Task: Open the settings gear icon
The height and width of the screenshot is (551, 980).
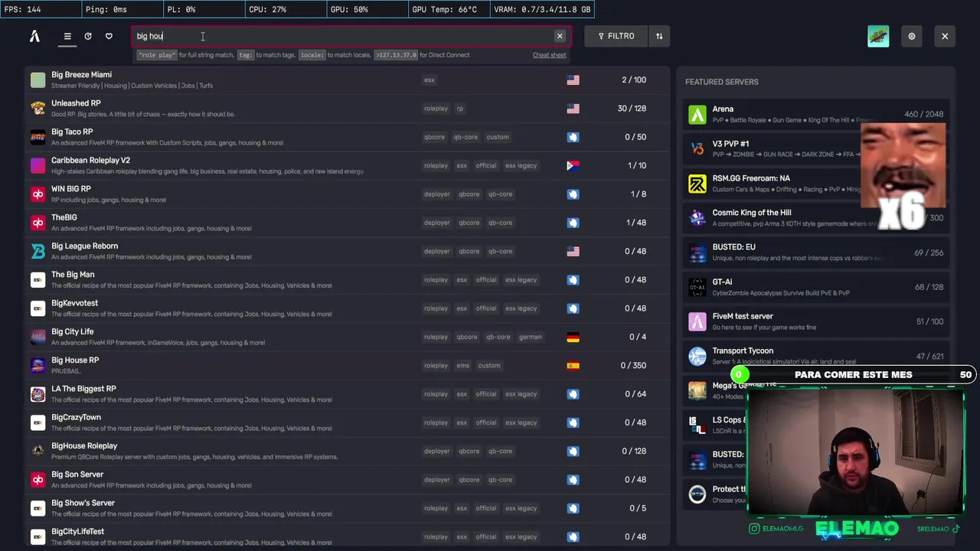Action: tap(911, 36)
